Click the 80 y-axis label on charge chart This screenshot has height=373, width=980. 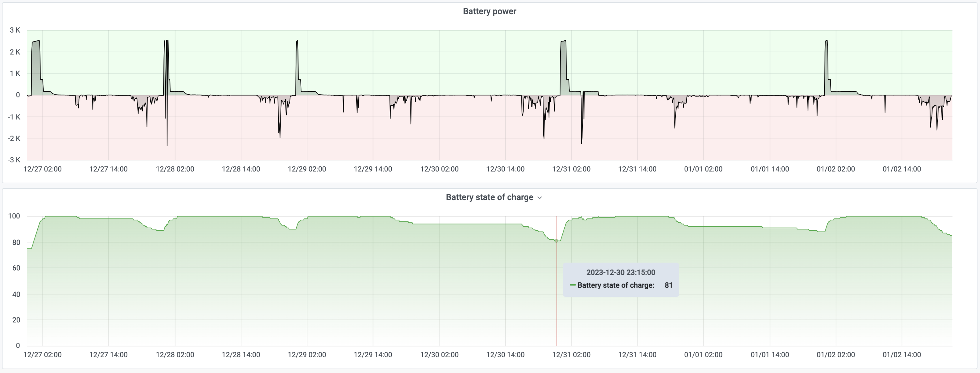coord(16,242)
